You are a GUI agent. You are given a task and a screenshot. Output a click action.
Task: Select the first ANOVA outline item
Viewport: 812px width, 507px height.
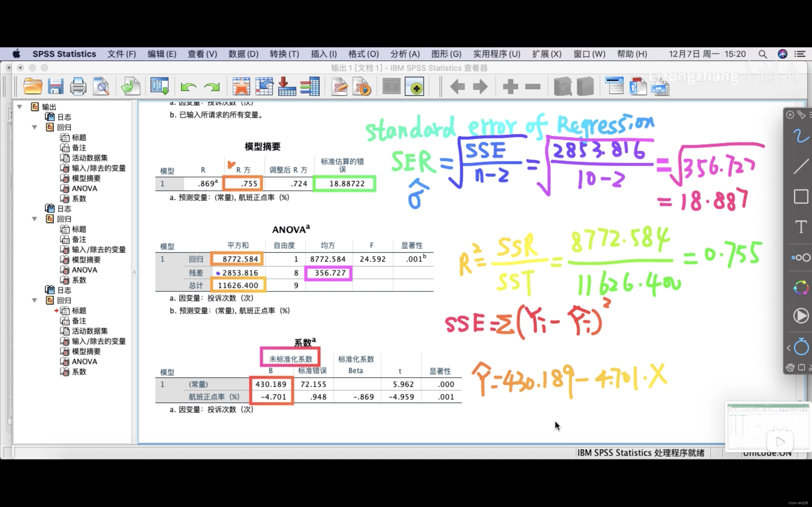84,189
